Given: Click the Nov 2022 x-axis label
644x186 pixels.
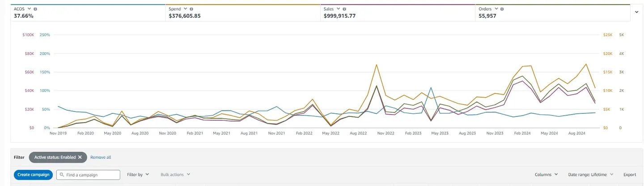Looking at the screenshot, I should click(385, 133).
